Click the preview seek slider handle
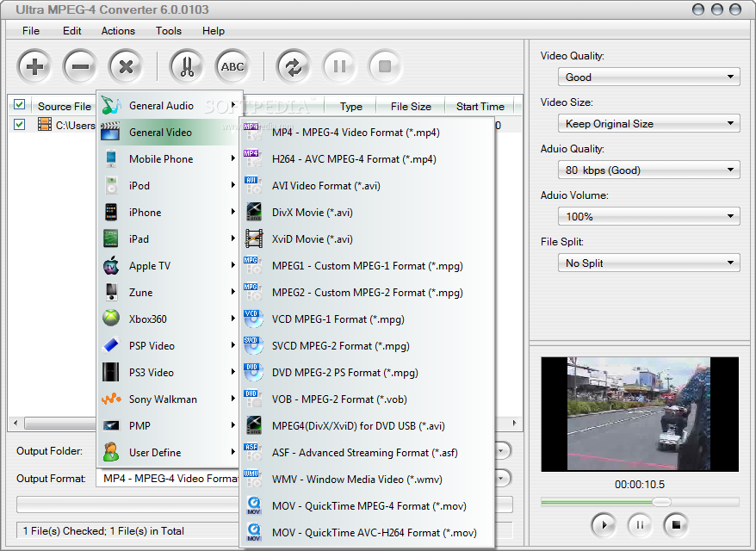This screenshot has height=551, width=756. (661, 502)
